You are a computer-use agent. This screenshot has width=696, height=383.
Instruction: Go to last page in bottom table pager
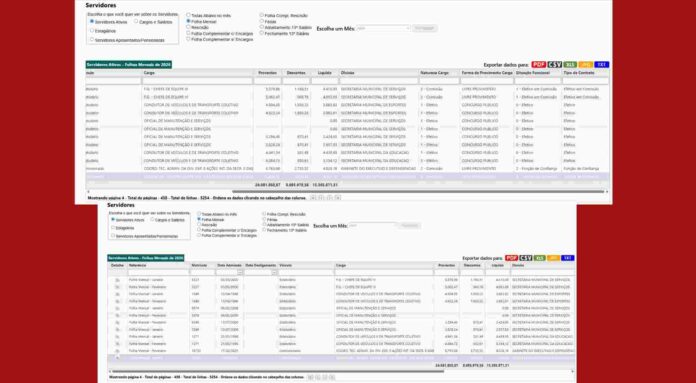click(333, 377)
